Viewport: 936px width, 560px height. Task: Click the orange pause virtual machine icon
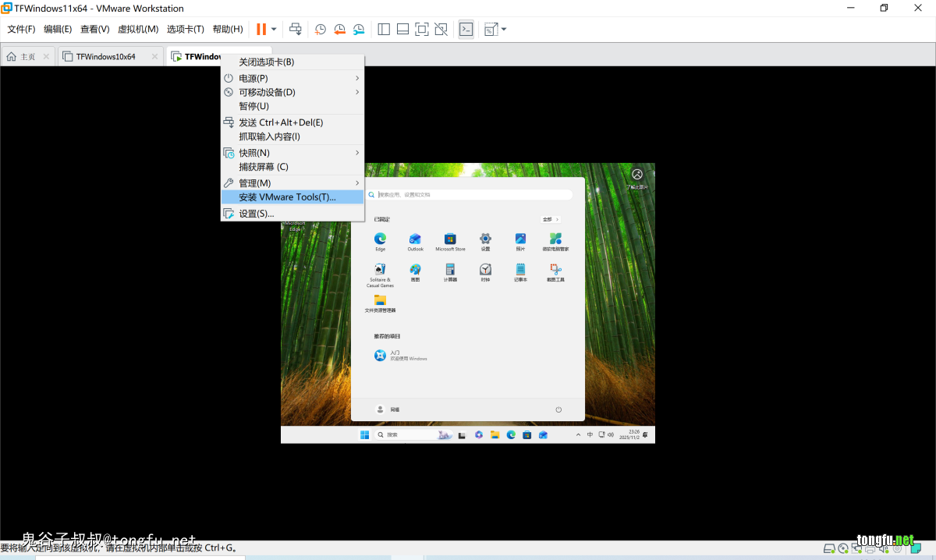261,30
